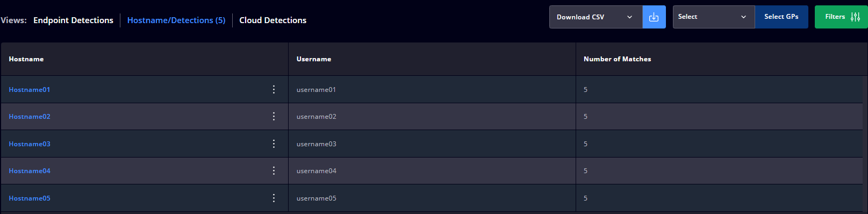Follow the Hostname05 link
Screen dimensions: 868x214
tap(30, 198)
